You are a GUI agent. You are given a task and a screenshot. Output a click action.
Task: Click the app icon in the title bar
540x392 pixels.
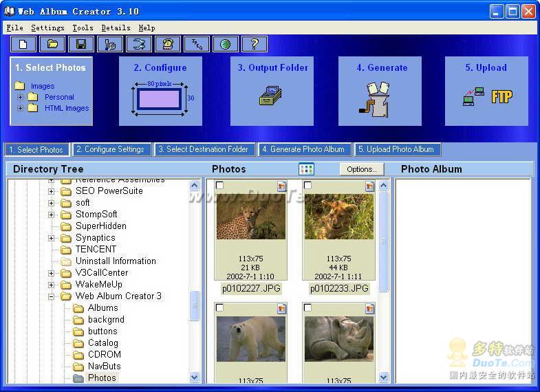point(9,12)
